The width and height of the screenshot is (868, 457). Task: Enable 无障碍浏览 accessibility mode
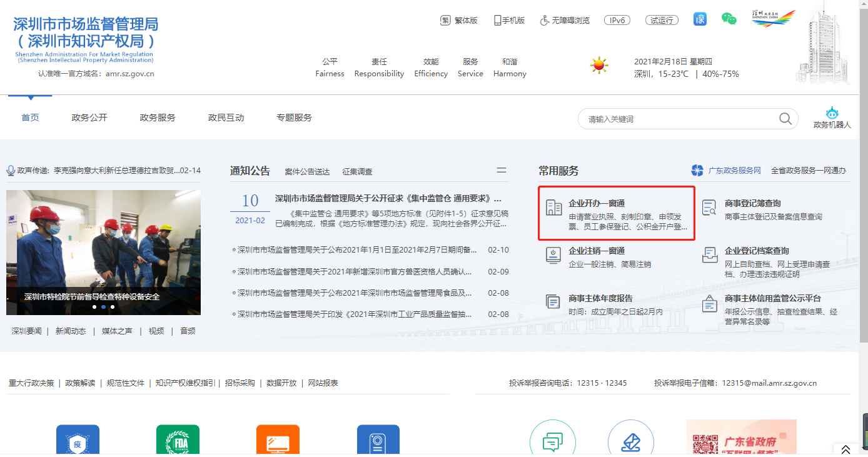click(564, 20)
